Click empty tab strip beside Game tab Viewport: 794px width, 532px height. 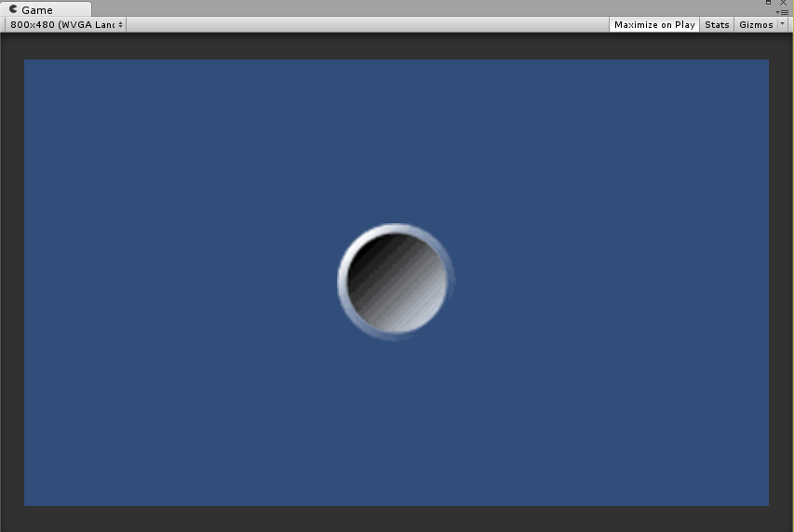372,8
